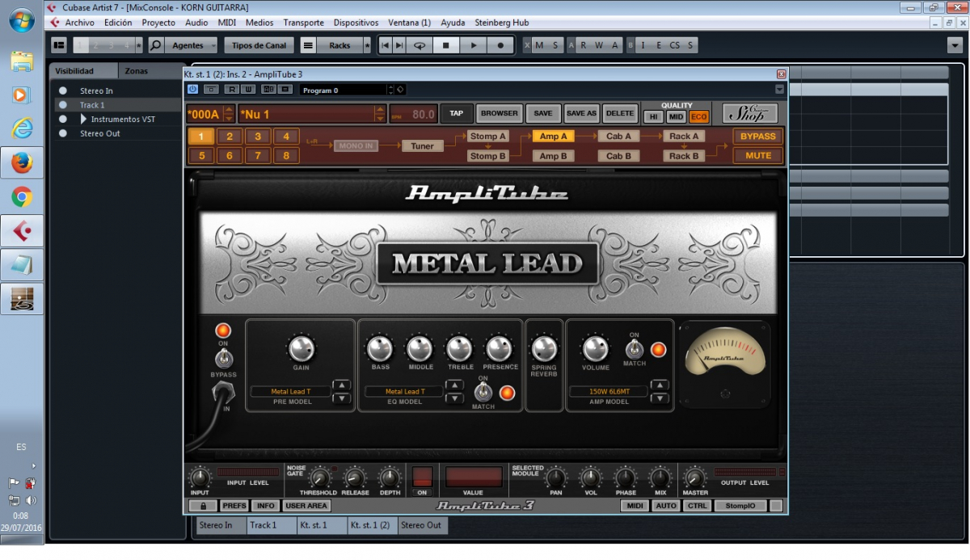The width and height of the screenshot is (970, 560).
Task: Open Firefox from the taskbar
Action: pyautogui.click(x=22, y=162)
